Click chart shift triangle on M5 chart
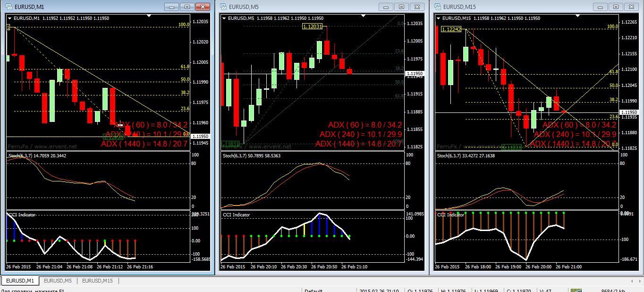The image size is (644, 292). click(364, 16)
